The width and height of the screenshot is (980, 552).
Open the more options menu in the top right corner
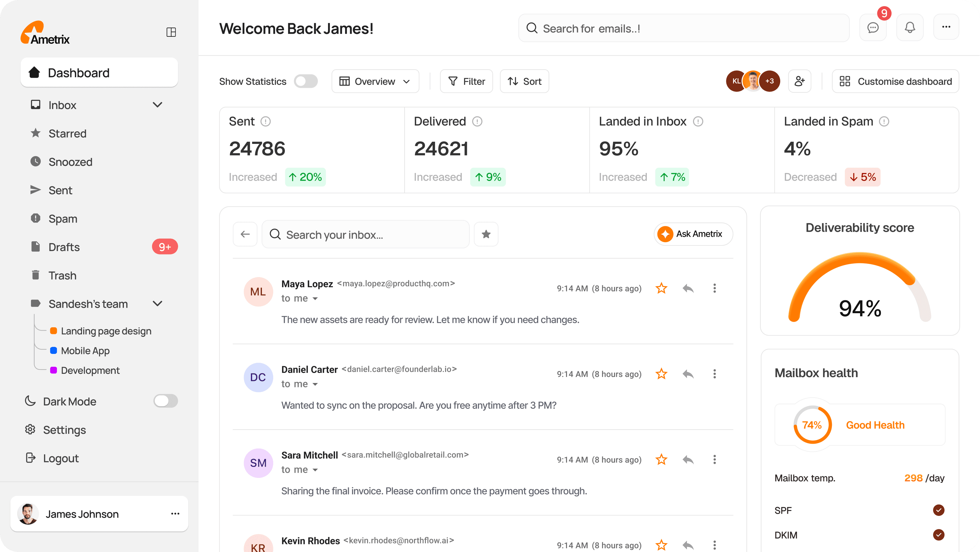pyautogui.click(x=947, y=28)
